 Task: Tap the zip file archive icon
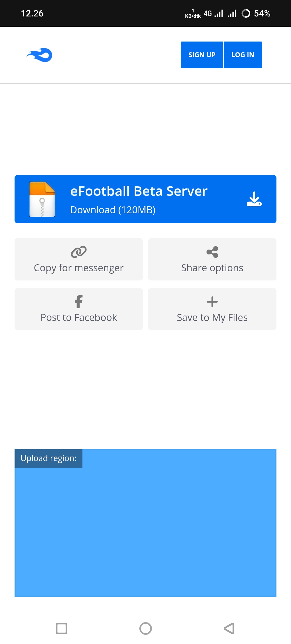point(42,199)
